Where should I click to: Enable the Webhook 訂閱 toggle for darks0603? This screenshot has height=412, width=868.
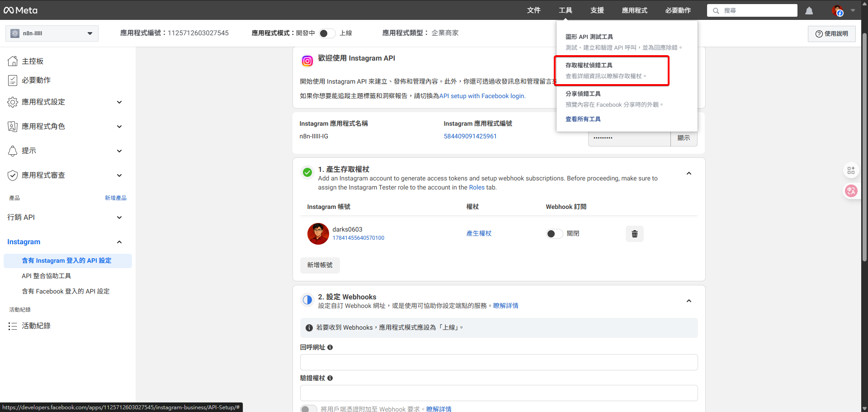(554, 234)
